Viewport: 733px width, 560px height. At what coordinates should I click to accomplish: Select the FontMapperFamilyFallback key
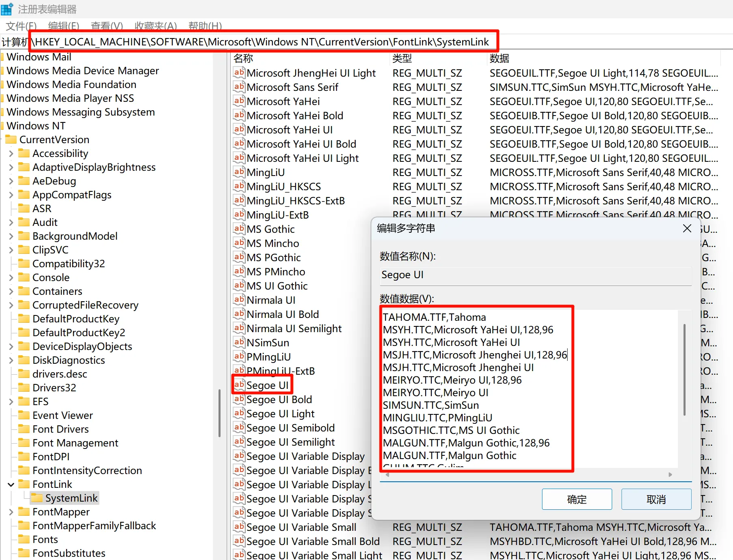click(x=94, y=526)
